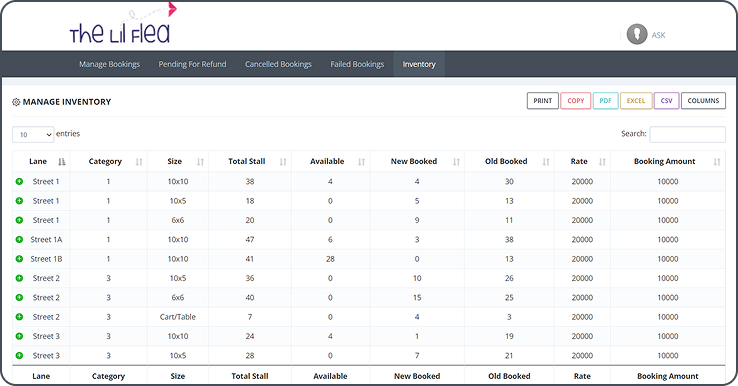The image size is (738, 386).
Task: Click green plus for Street 2 Cart/Table row
Action: click(19, 316)
